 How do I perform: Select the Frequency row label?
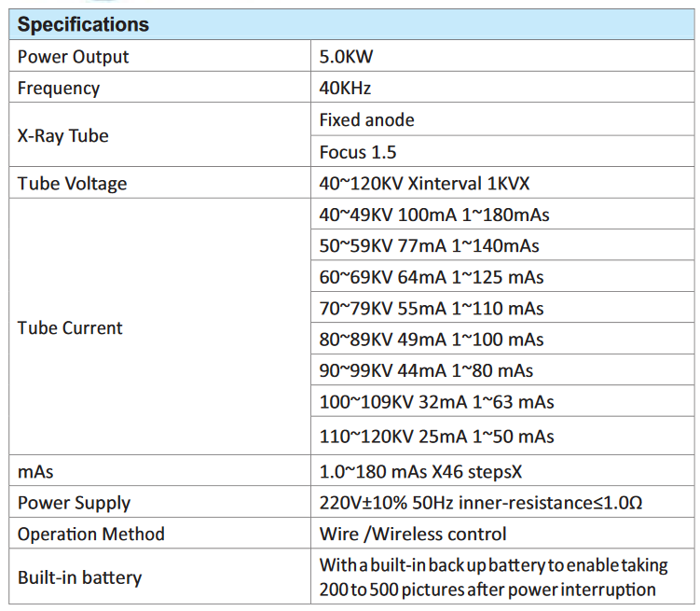pos(59,89)
